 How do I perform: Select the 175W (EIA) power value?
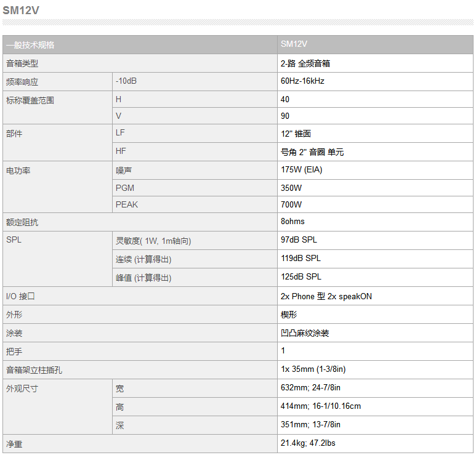click(302, 170)
